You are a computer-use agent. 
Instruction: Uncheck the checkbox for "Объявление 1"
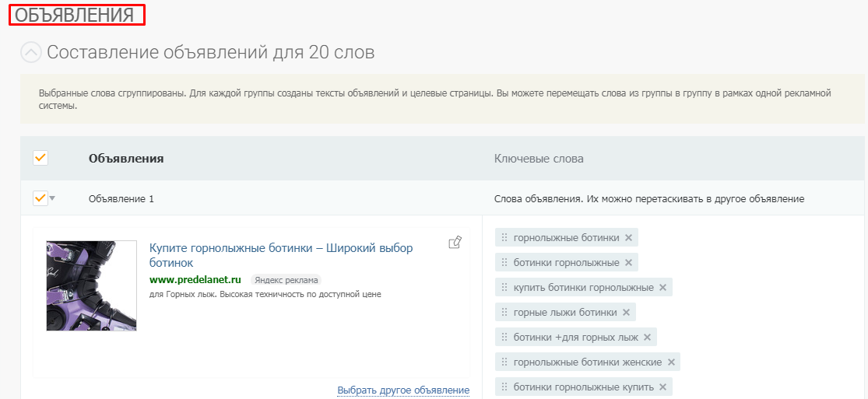point(40,198)
